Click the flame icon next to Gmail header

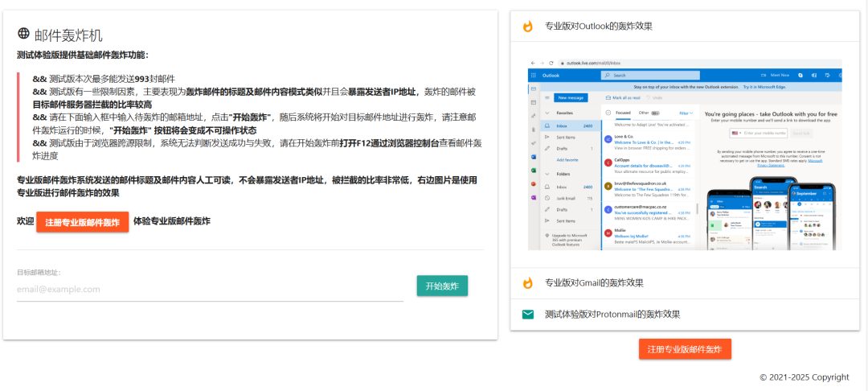pos(527,283)
